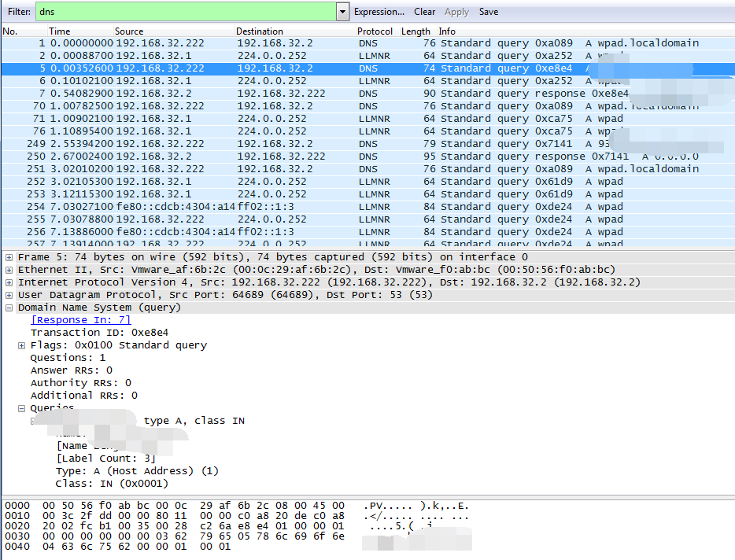Save the current display filter
Image resolution: width=735 pixels, height=560 pixels.
tap(489, 12)
